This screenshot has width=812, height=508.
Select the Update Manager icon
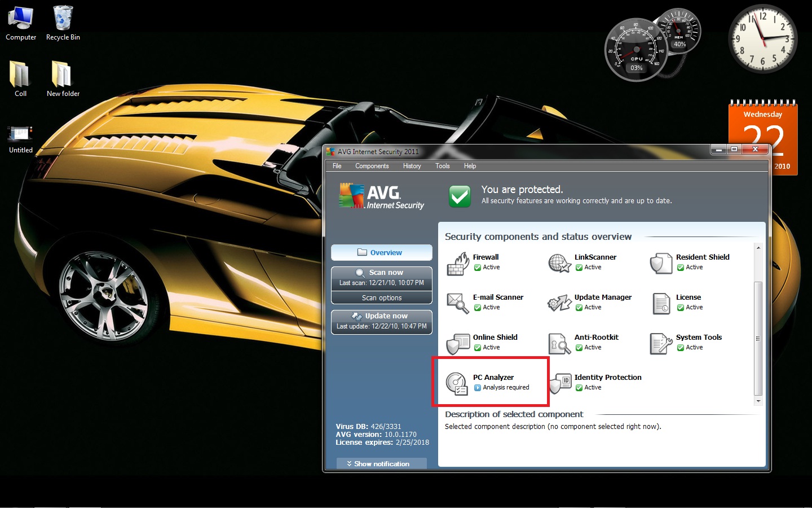click(559, 304)
